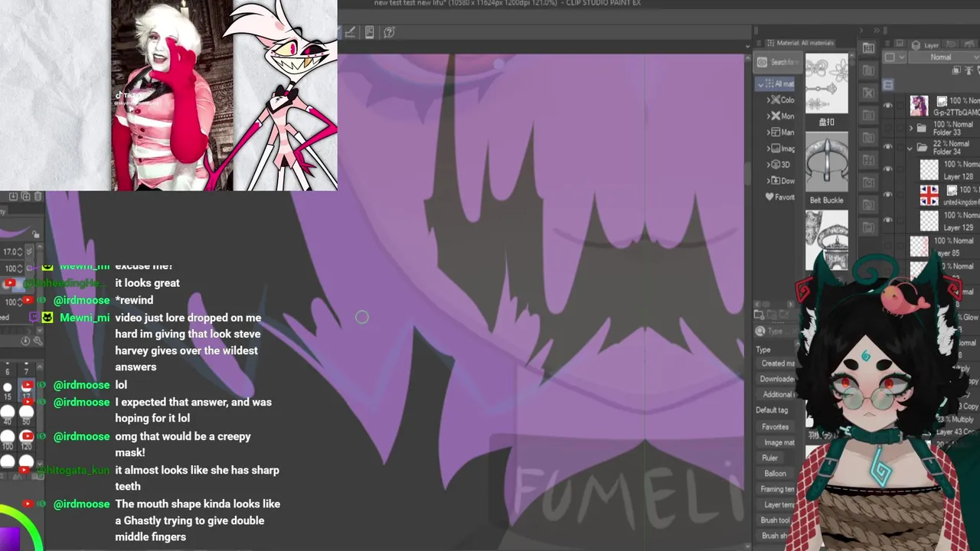The height and width of the screenshot is (551, 980).
Task: Collapse Folder 34 in the layer list
Action: [x=910, y=148]
